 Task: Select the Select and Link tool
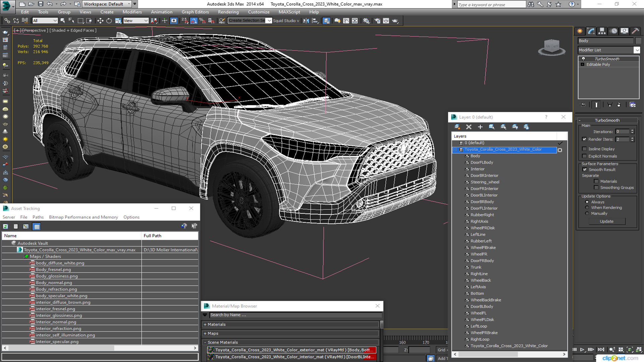(7, 21)
